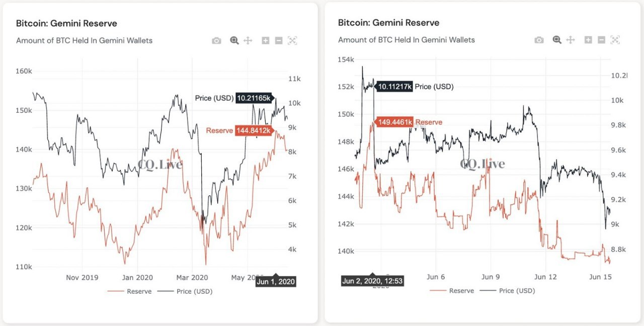Hide Price (USD) legend series in left chart
The height and width of the screenshot is (326, 644).
[x=192, y=291]
